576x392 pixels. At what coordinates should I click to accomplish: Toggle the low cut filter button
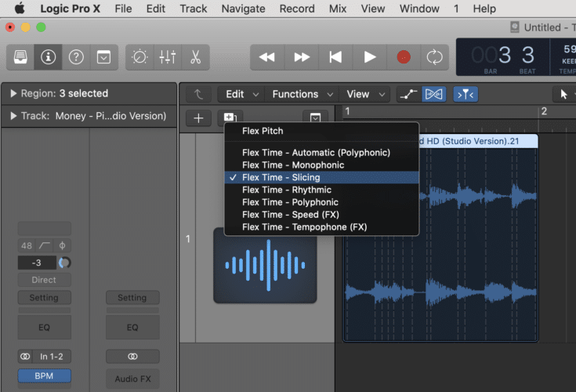[45, 245]
